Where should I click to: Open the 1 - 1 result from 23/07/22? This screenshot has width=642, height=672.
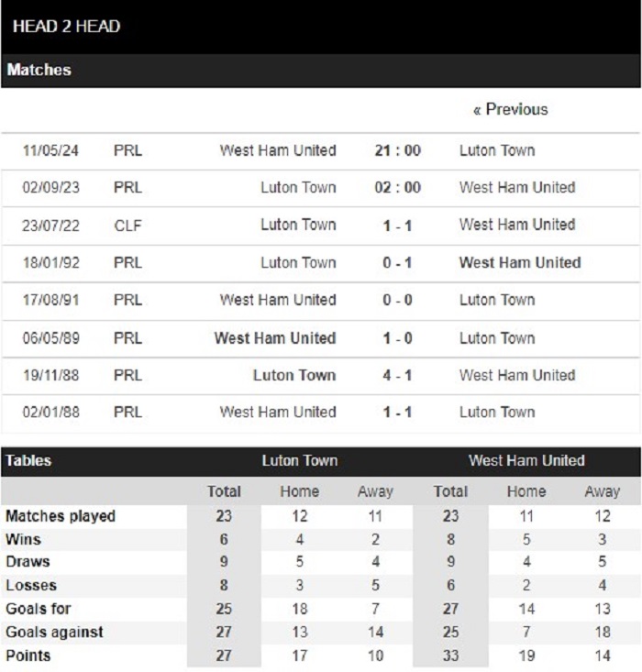point(397,226)
